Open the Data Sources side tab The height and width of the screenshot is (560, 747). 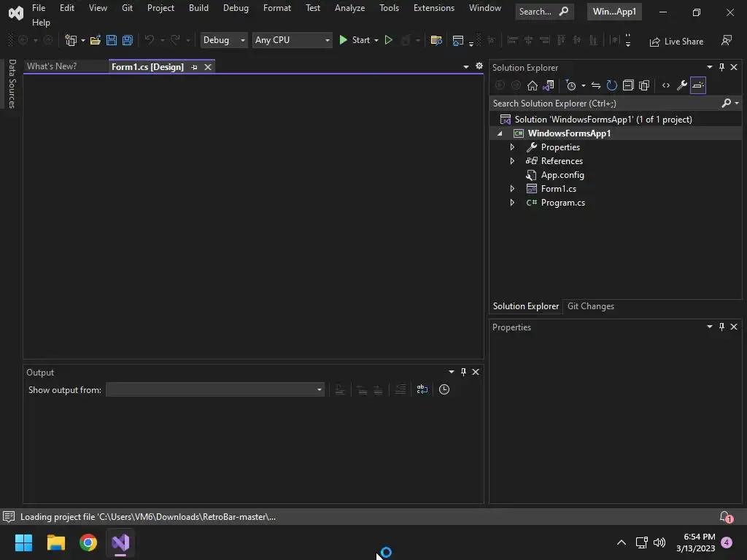coord(12,84)
